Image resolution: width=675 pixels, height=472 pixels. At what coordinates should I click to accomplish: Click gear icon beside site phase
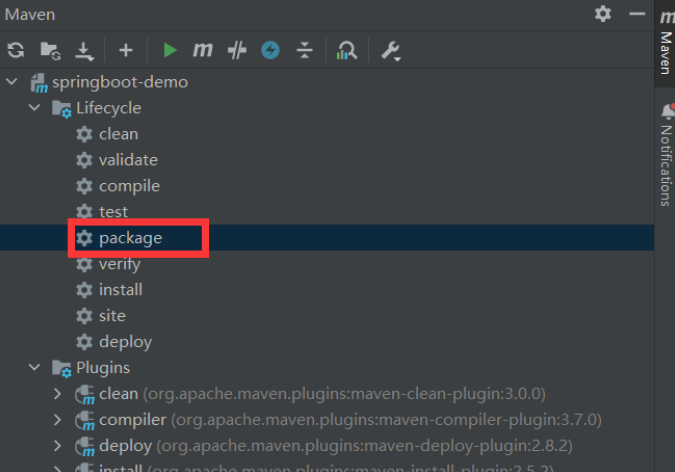click(84, 316)
